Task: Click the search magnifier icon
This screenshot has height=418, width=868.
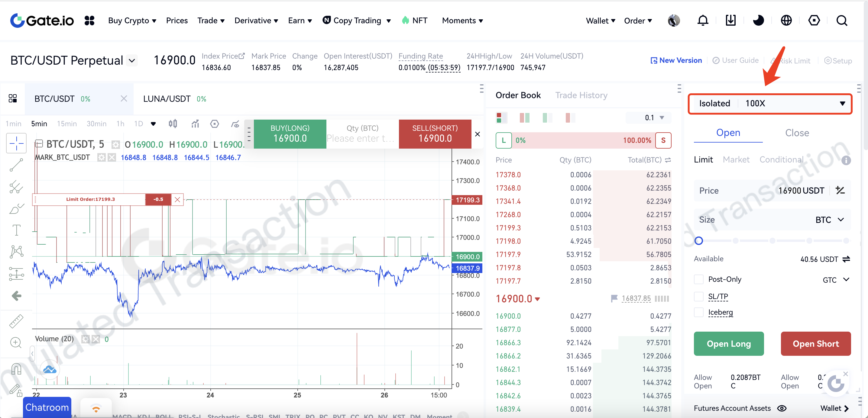Action: (x=841, y=21)
